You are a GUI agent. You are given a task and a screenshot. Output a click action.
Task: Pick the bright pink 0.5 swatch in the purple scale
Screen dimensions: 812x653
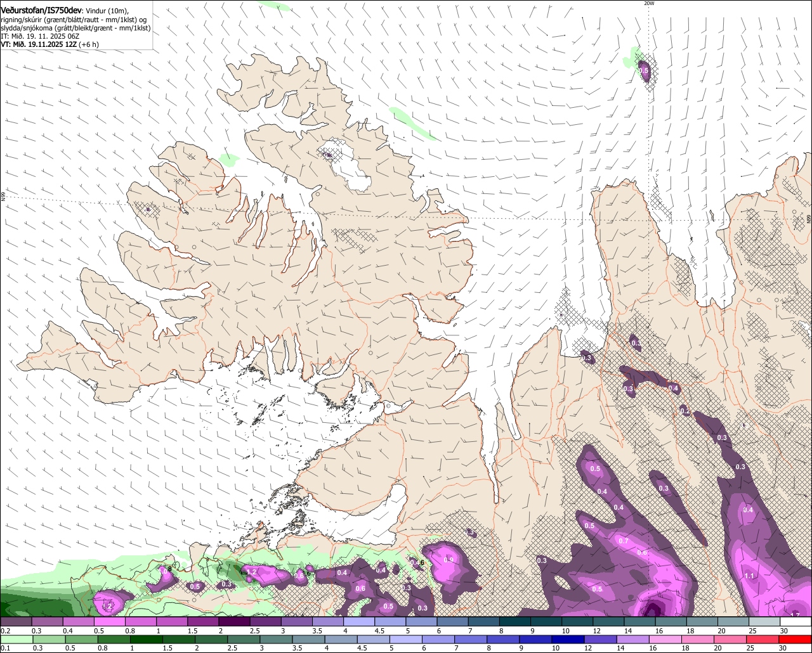[109, 621]
